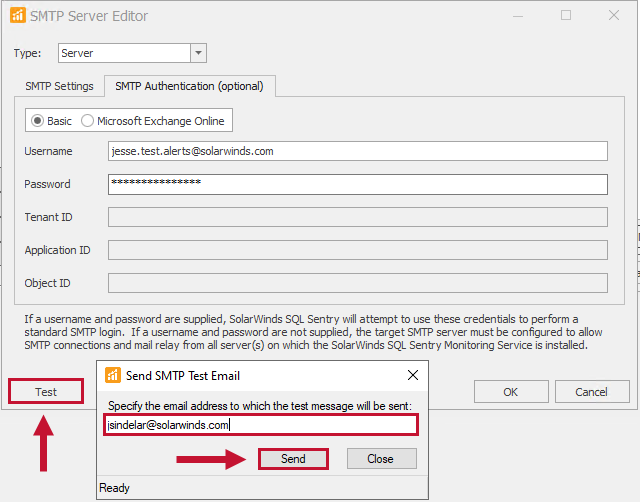
Task: Click the test recipient email address field
Action: pyautogui.click(x=260, y=425)
